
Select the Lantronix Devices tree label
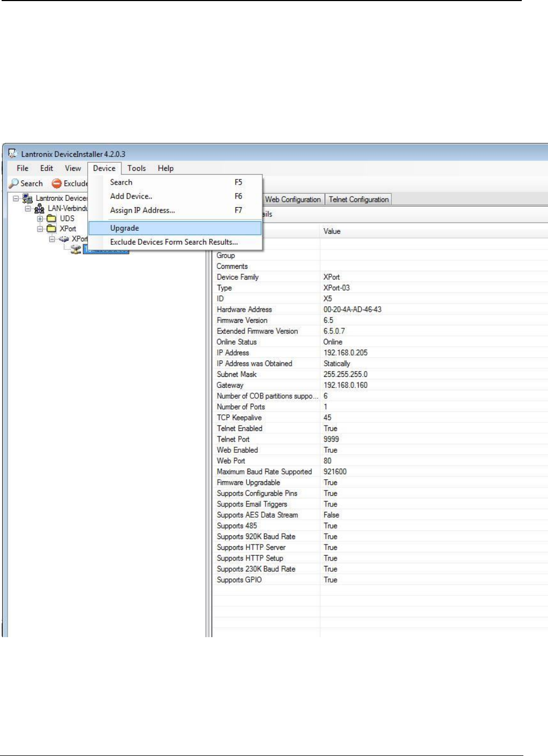click(62, 198)
